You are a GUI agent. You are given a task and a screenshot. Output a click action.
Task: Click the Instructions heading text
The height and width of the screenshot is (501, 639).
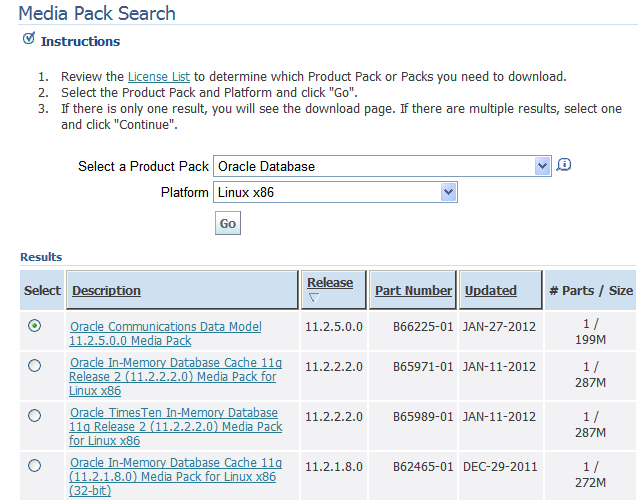[80, 42]
